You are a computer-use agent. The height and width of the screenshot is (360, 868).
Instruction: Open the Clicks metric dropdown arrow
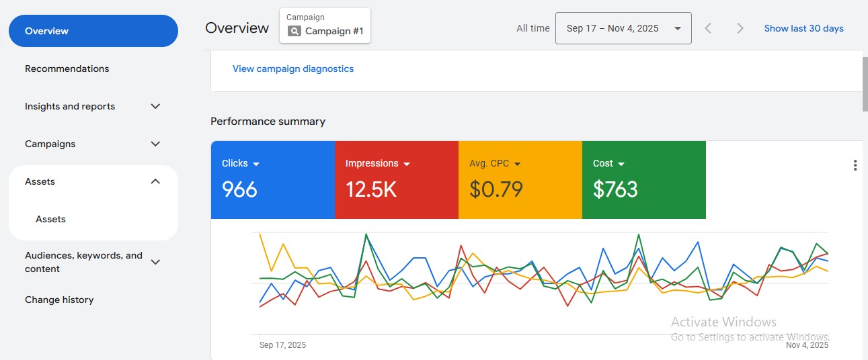[256, 164]
